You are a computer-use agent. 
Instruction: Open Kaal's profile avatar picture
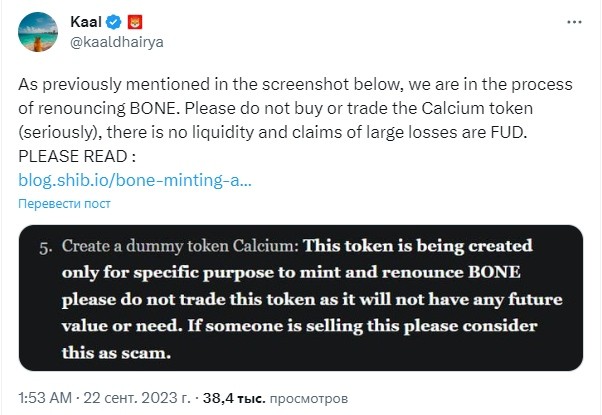pos(38,32)
